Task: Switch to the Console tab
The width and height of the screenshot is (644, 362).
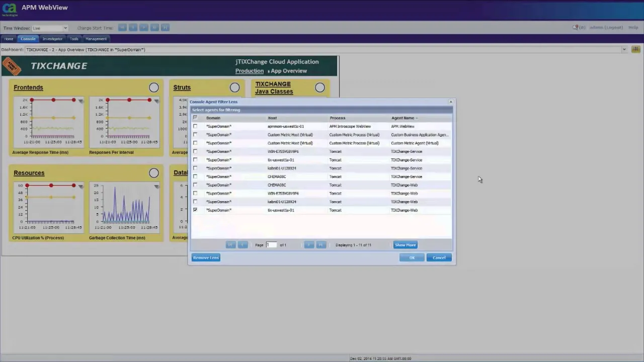Action: pos(28,39)
